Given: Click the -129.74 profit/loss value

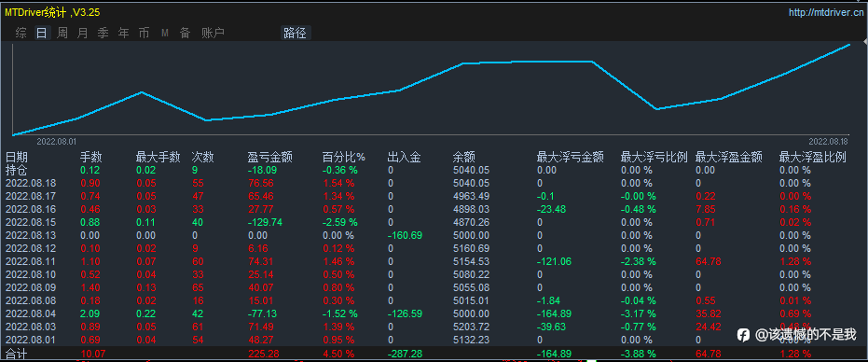Looking at the screenshot, I should (x=265, y=222).
